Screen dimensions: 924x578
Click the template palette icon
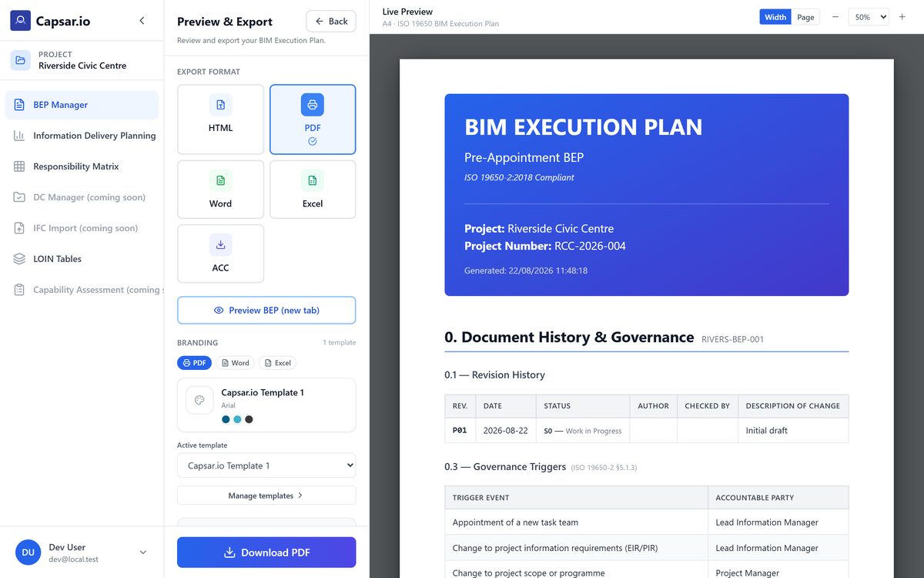pyautogui.click(x=199, y=400)
